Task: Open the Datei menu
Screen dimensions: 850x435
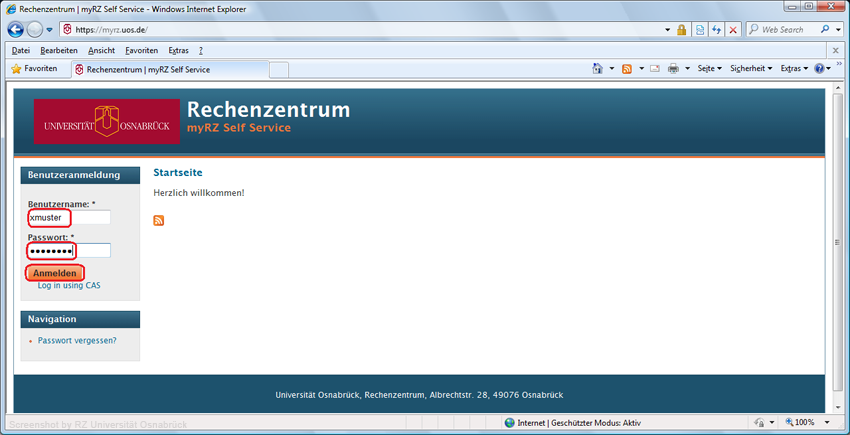Action: (x=21, y=50)
